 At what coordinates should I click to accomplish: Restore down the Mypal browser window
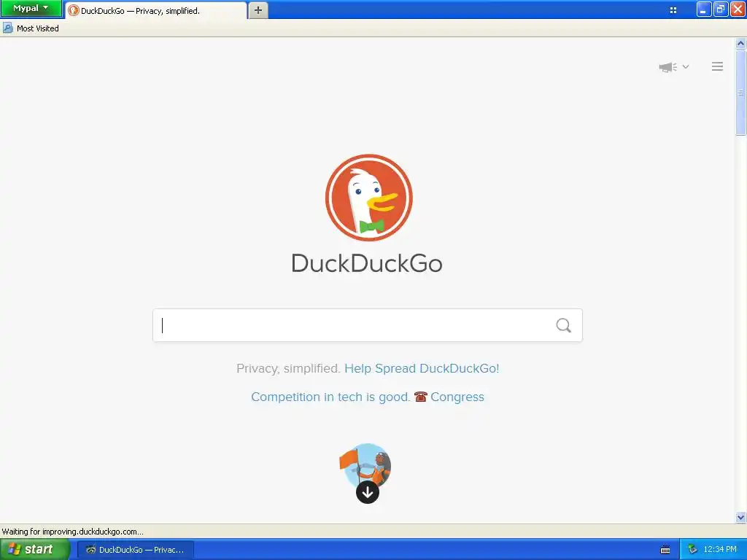[720, 9]
